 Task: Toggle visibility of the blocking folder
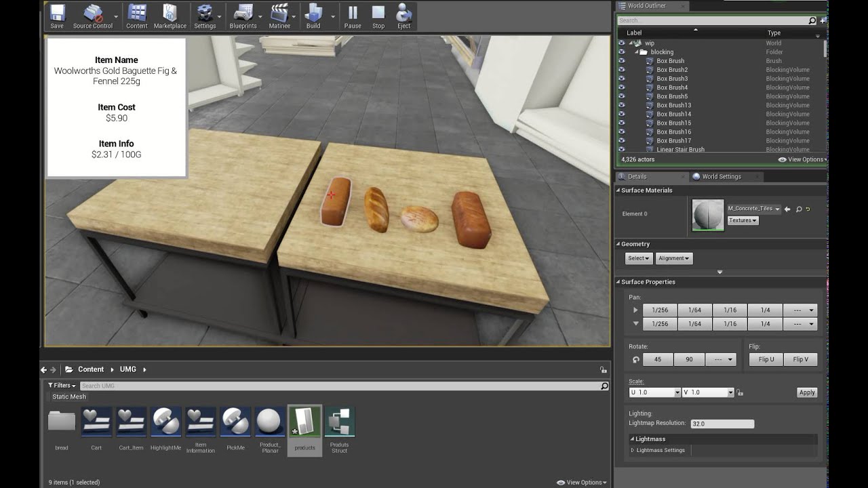(x=621, y=52)
